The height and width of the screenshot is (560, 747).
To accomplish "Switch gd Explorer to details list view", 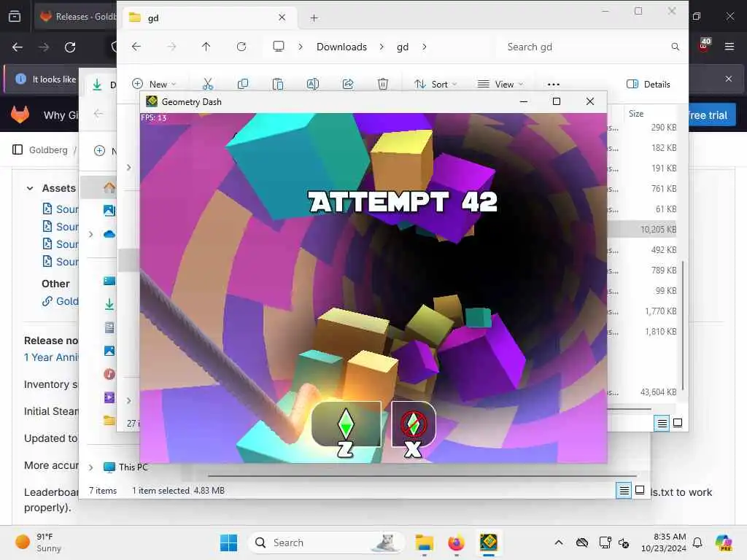I will click(x=662, y=423).
